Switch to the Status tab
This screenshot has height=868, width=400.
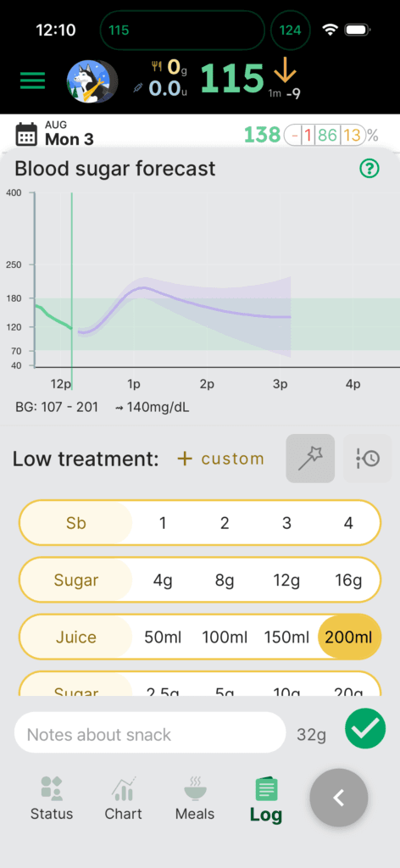pyautogui.click(x=52, y=798)
